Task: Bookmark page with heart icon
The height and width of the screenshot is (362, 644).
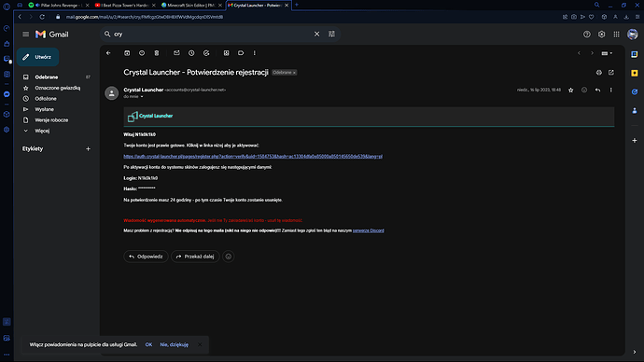Action: (x=592, y=17)
